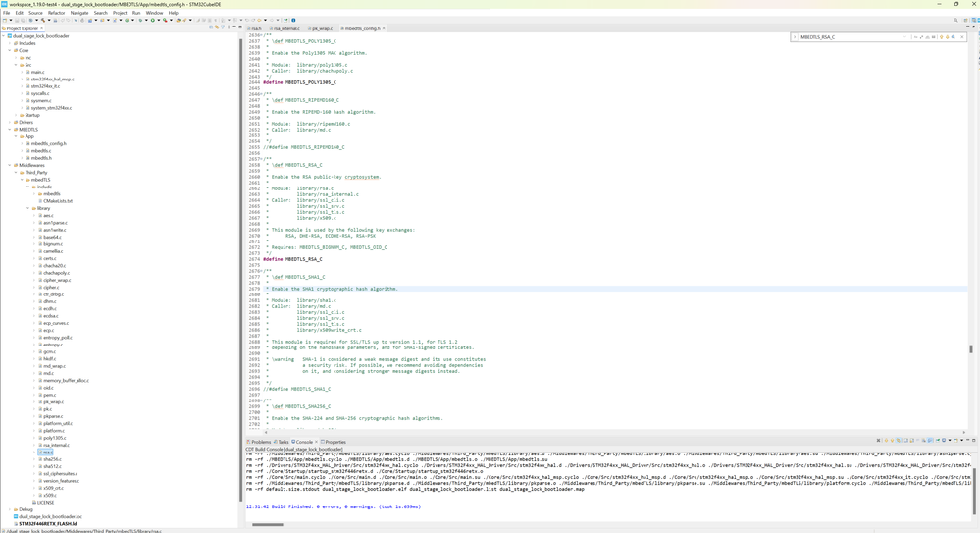
Task: Click the '#define MBEDTLS_RSA_C' code line
Action: click(292, 259)
